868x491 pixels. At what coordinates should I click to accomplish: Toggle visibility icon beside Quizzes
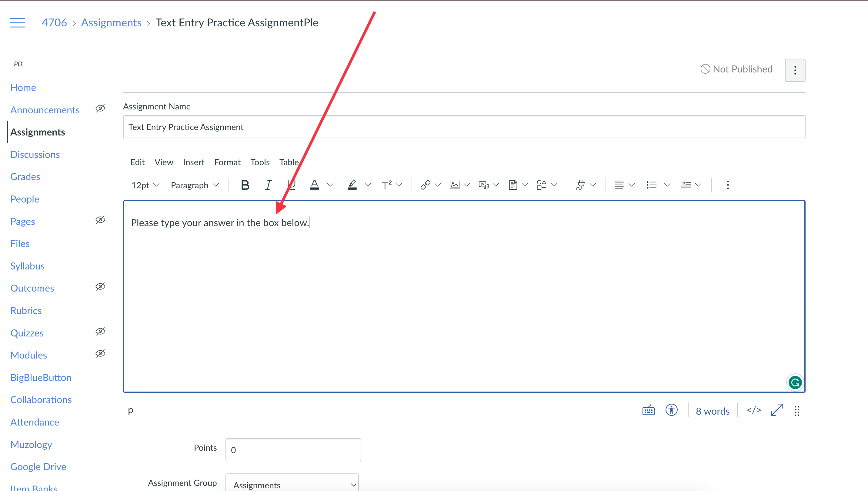100,332
